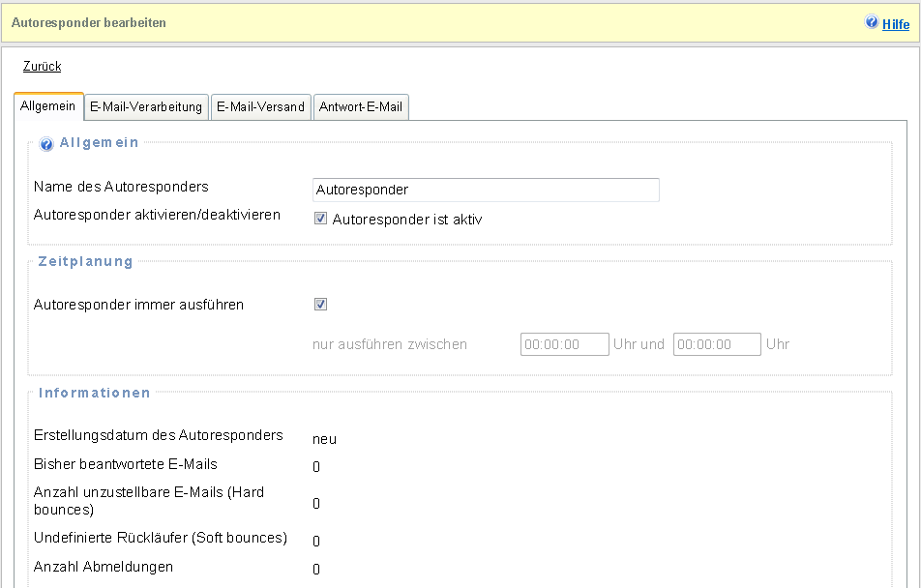Click the 'Autoresponder bearbeiten' page title
Screen dimensions: 921x588
[x=89, y=22]
